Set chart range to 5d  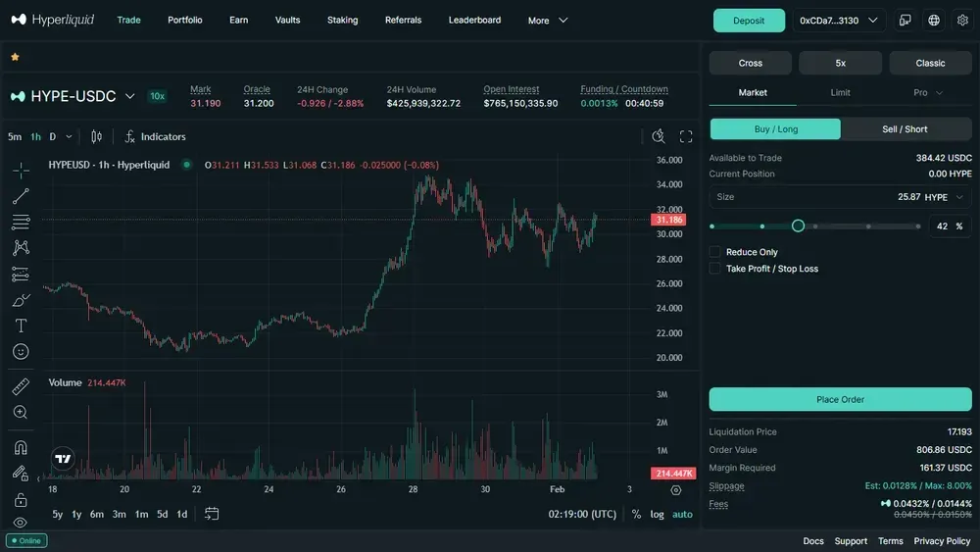(x=162, y=514)
